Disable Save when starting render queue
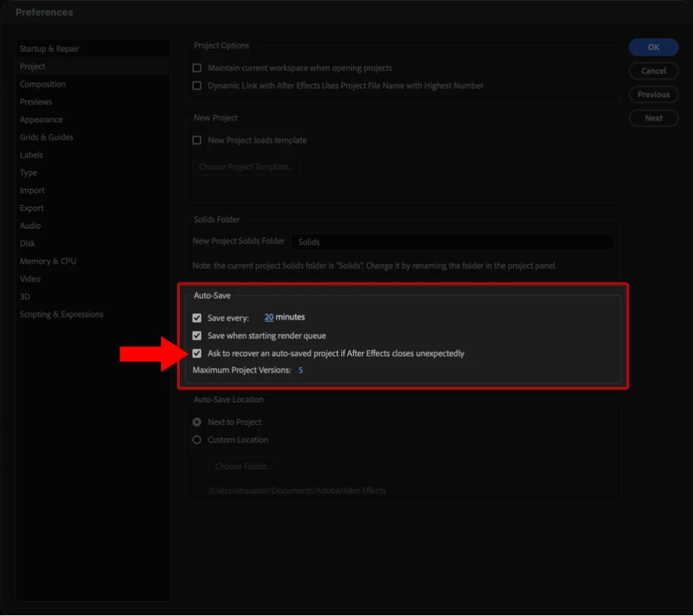The image size is (693, 616). pyautogui.click(x=197, y=335)
